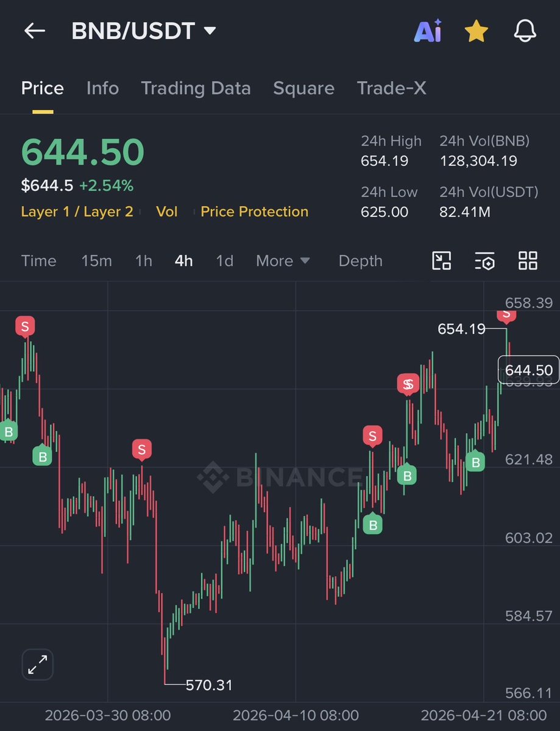The width and height of the screenshot is (560, 731).
Task: Tap the Layer 1 / Layer 2 tag
Action: click(x=77, y=212)
